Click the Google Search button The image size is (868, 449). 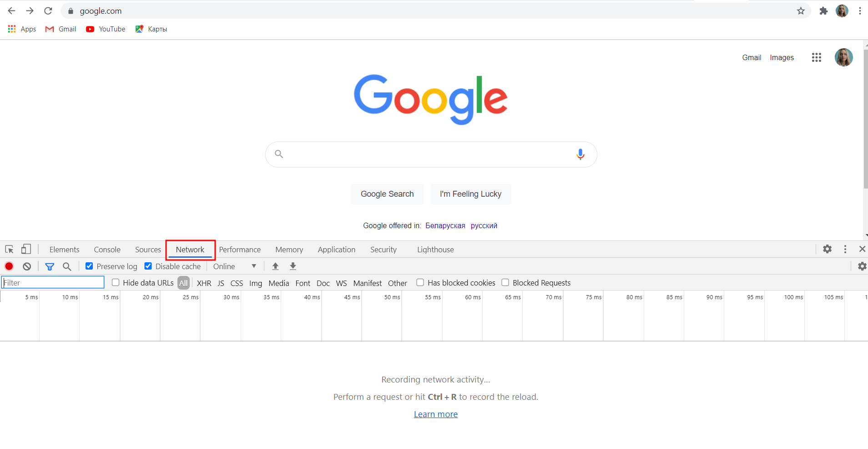[x=387, y=194]
